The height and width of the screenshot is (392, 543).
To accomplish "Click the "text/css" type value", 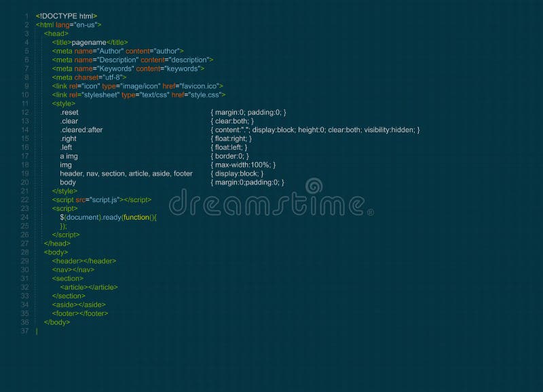I will tap(155, 95).
